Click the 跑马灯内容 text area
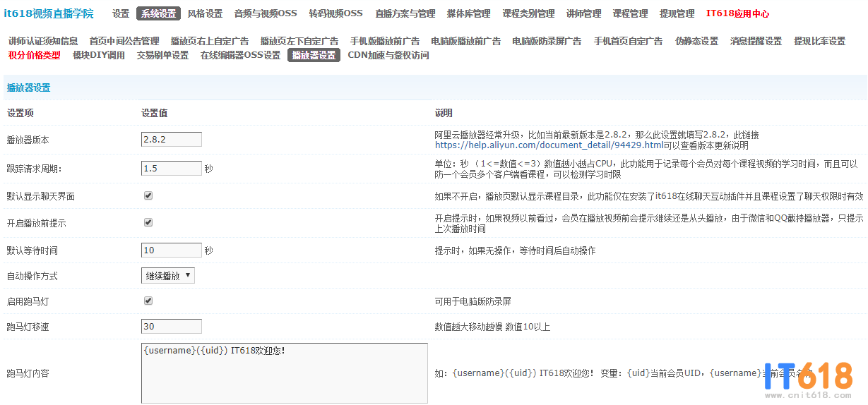Image resolution: width=868 pixels, height=405 pixels. tap(285, 373)
